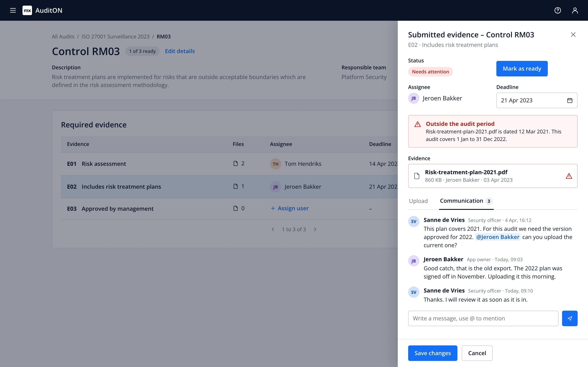Go to the next page of evidence
Screen dimensions: 588x367
[315, 229]
